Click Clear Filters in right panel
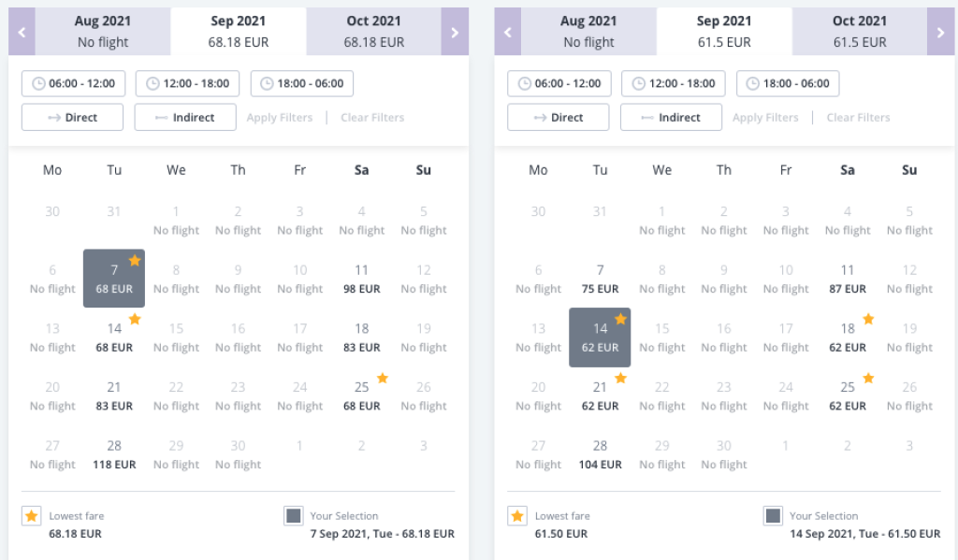The width and height of the screenshot is (958, 560). (x=859, y=118)
